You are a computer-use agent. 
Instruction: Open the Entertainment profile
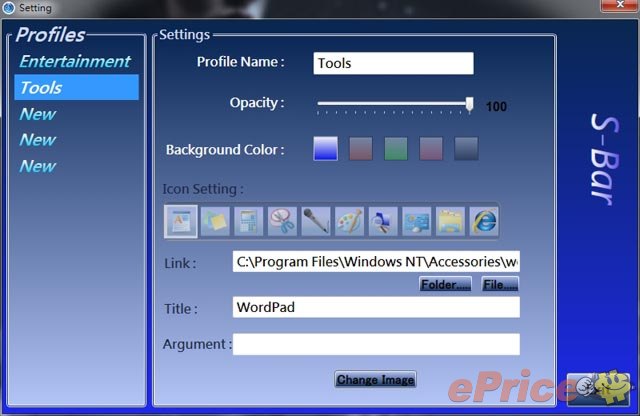[75, 62]
